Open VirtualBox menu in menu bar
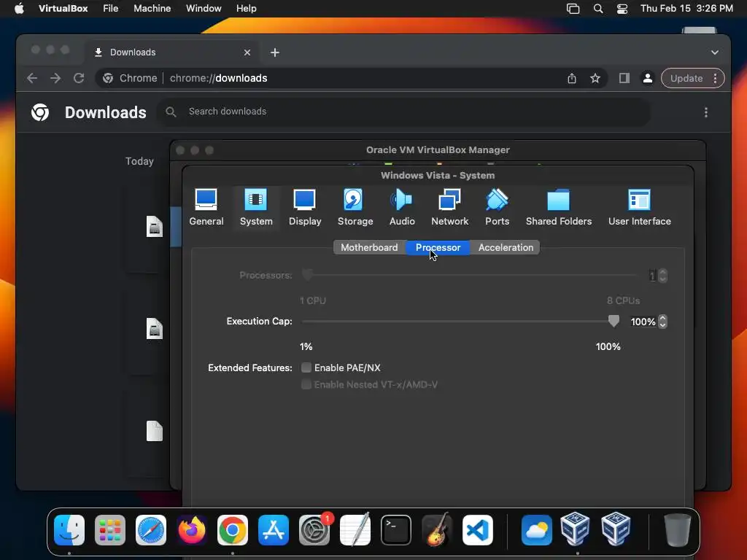 point(63,9)
